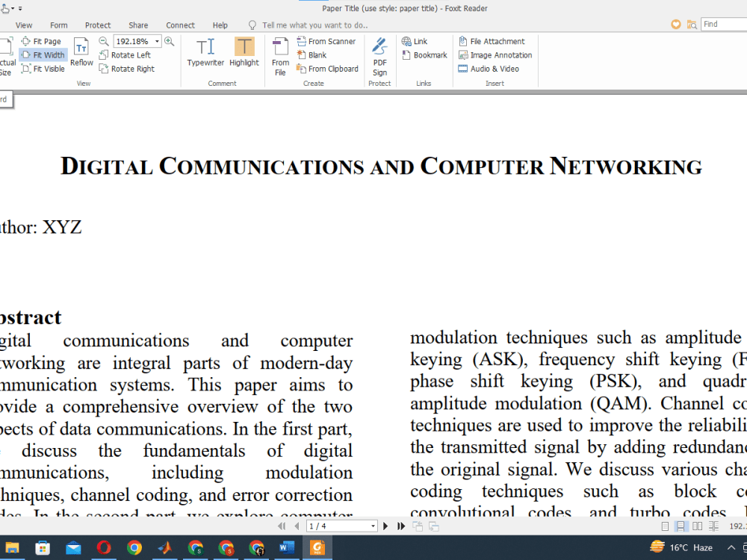This screenshot has height=560, width=747.
Task: Switch to facing pages layout
Action: (698, 526)
